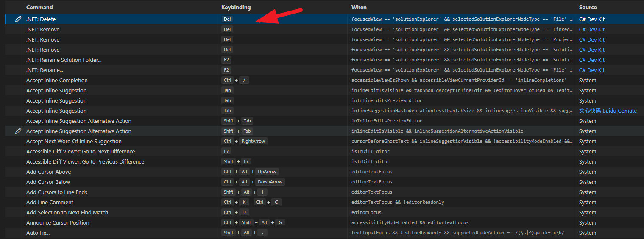Click the editorTextFocus && !editorReadonly condition

tap(398, 202)
